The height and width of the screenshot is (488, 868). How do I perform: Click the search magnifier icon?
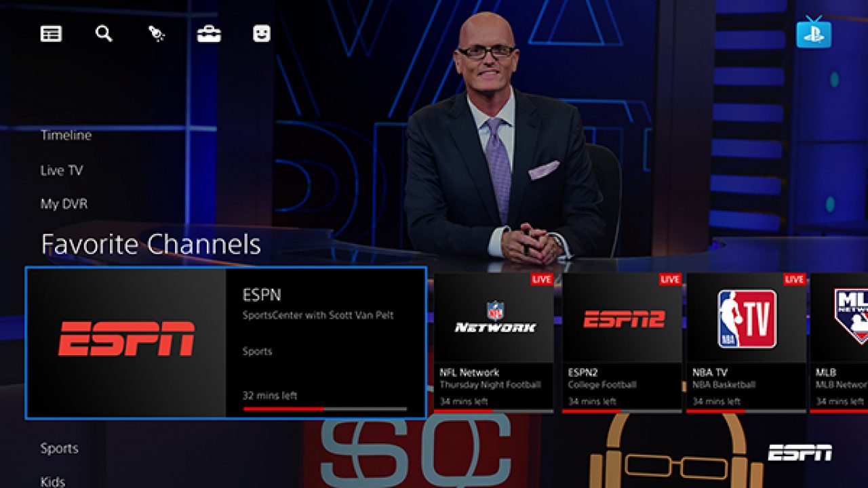tap(102, 34)
